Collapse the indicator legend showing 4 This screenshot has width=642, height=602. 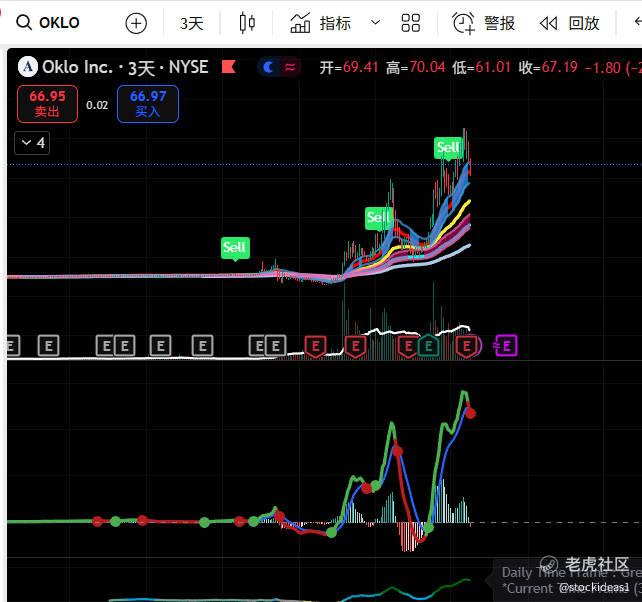32,143
